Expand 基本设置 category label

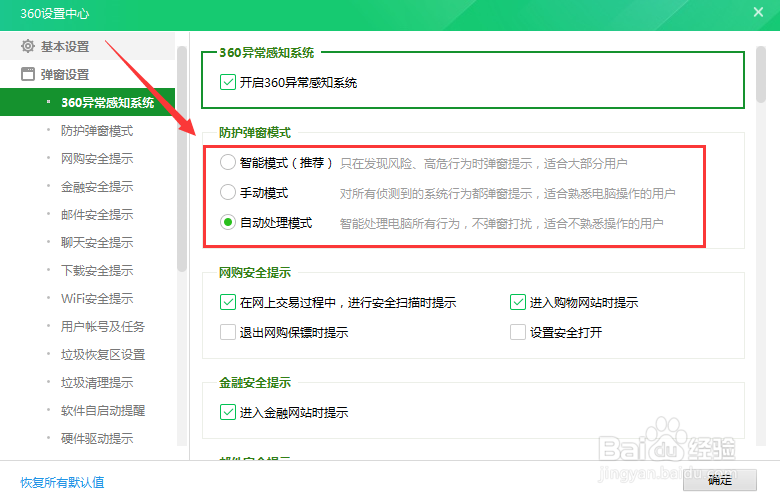[x=65, y=47]
